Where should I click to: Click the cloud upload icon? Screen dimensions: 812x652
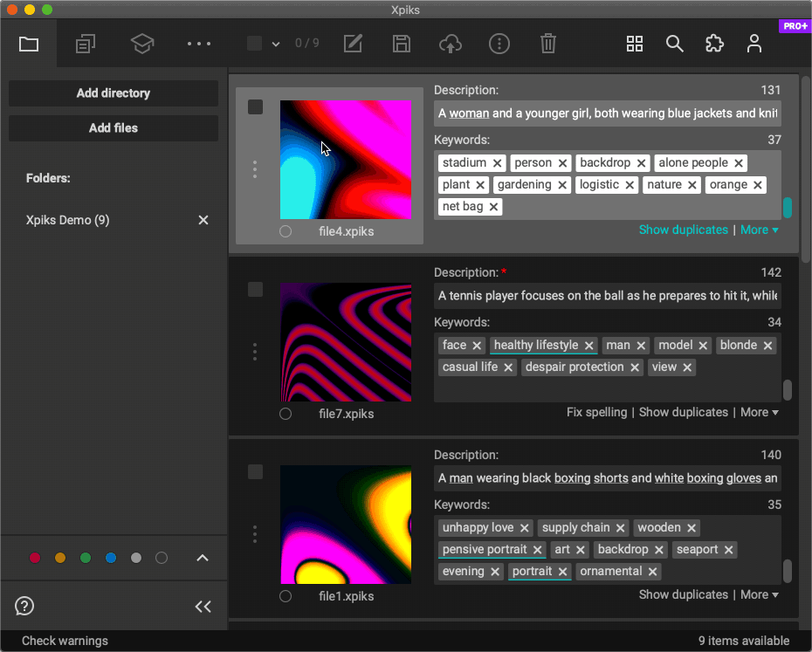[450, 44]
